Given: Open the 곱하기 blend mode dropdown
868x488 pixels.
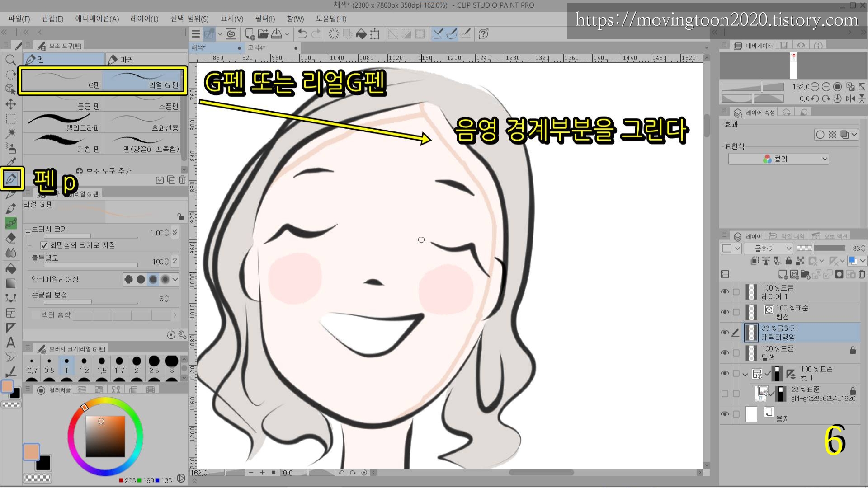Looking at the screenshot, I should (x=773, y=249).
